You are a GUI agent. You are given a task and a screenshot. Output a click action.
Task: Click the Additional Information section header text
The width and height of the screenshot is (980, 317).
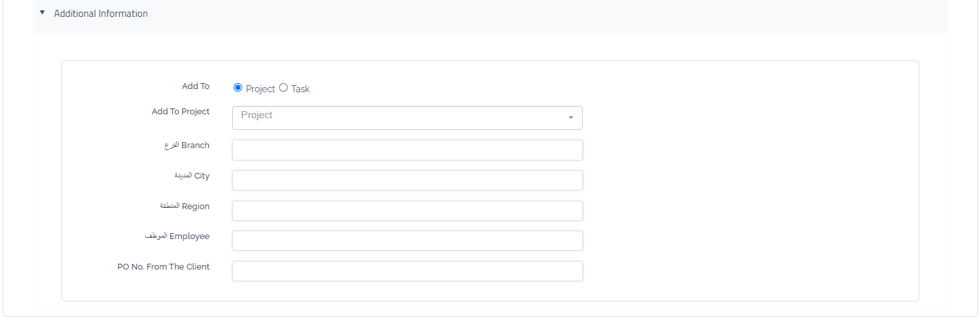coord(101,14)
